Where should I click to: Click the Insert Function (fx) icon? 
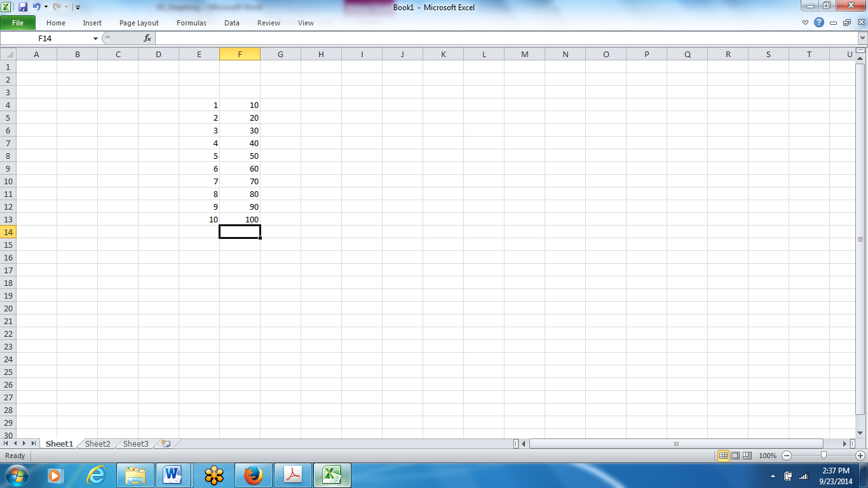pyautogui.click(x=147, y=38)
